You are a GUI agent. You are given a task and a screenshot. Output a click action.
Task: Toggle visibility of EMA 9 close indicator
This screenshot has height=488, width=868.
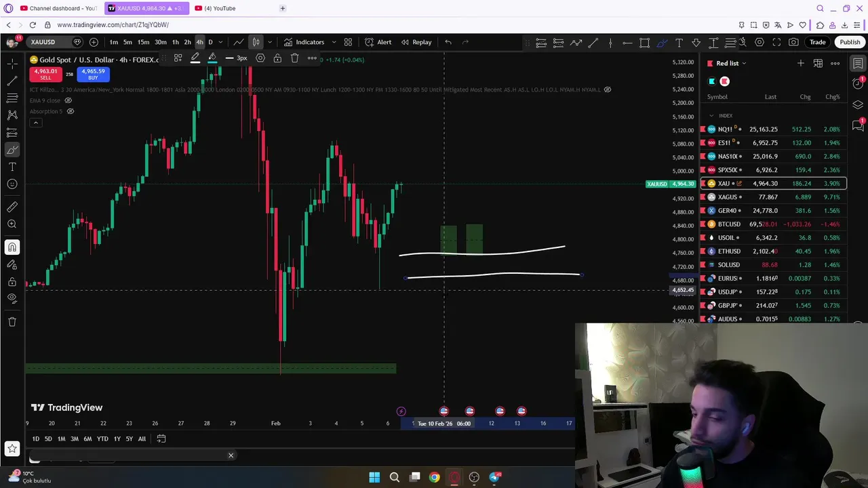pyautogui.click(x=68, y=100)
